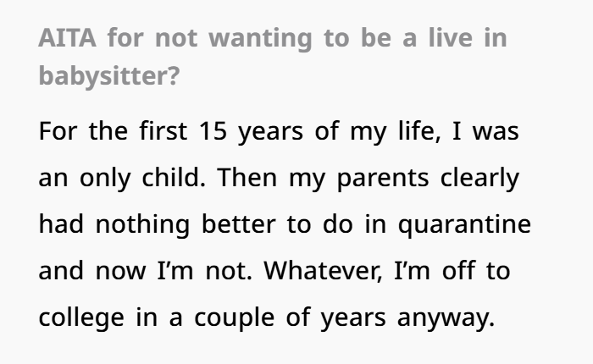Screen dimensions: 593x364
Task: Open the AITA live in babysitter post title
Action: [x=273, y=57]
